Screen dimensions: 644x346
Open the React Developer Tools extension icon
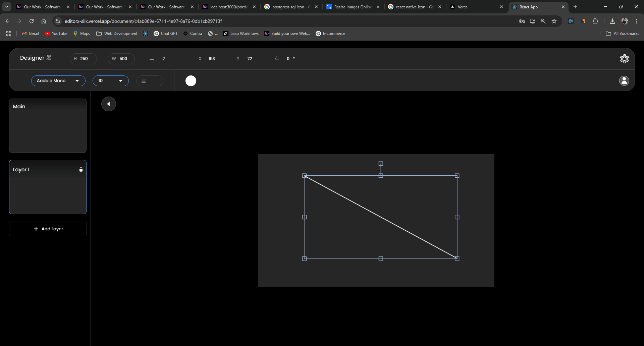click(x=571, y=21)
